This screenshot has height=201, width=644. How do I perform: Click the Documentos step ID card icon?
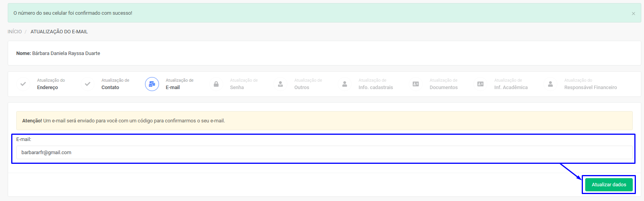tap(416, 84)
